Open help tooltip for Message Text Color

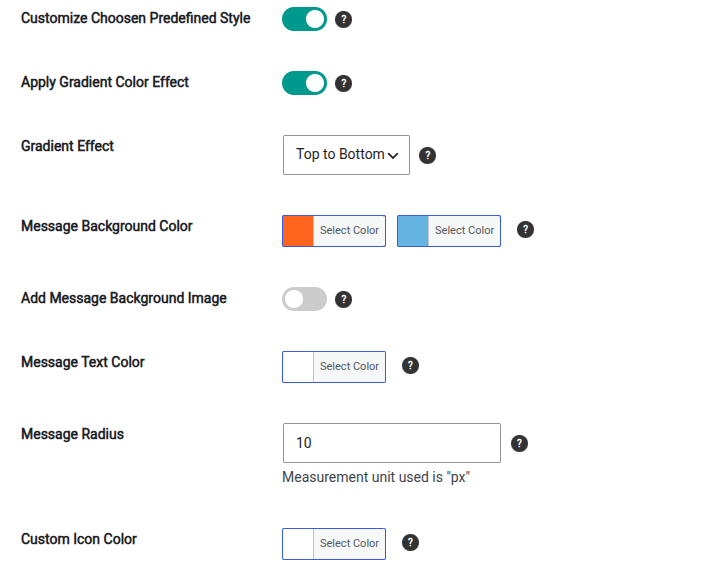pos(410,365)
